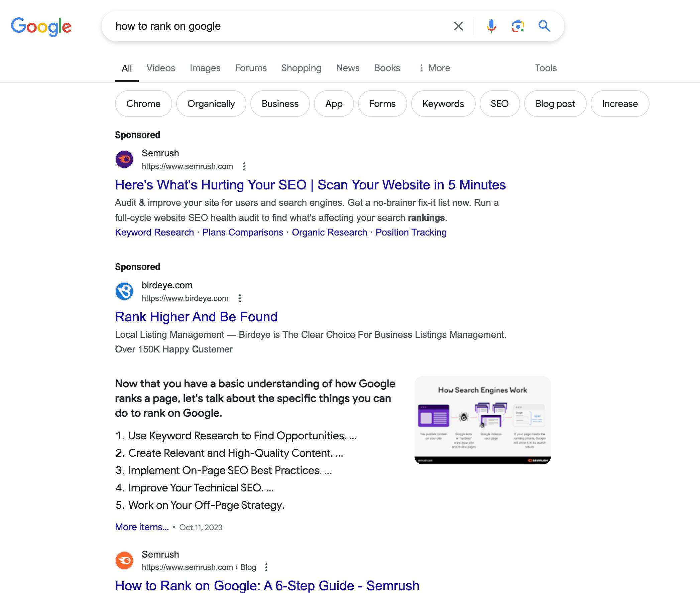The height and width of the screenshot is (604, 700).
Task: Click the magnifying glass to search
Action: coord(544,26)
